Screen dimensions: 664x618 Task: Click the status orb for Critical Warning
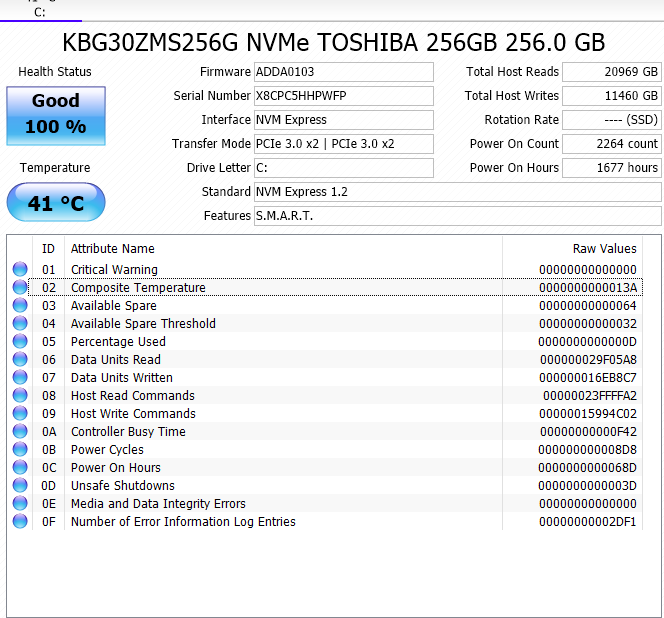click(20, 269)
